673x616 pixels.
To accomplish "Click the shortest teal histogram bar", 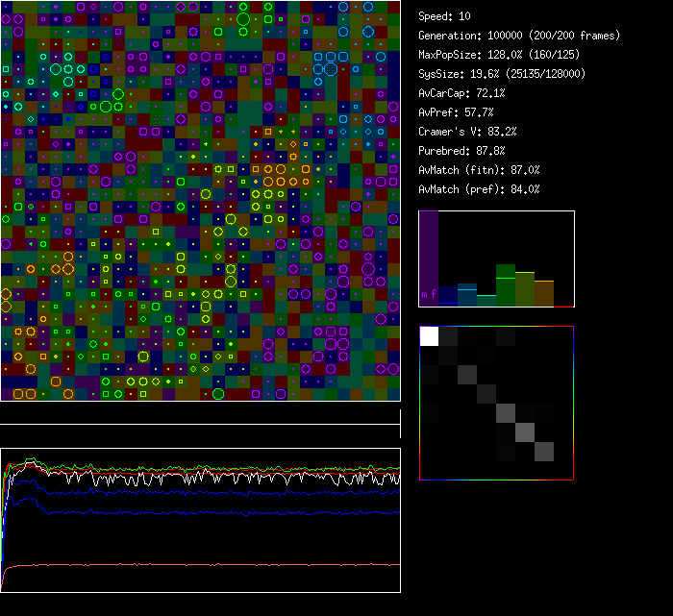I will [x=486, y=301].
